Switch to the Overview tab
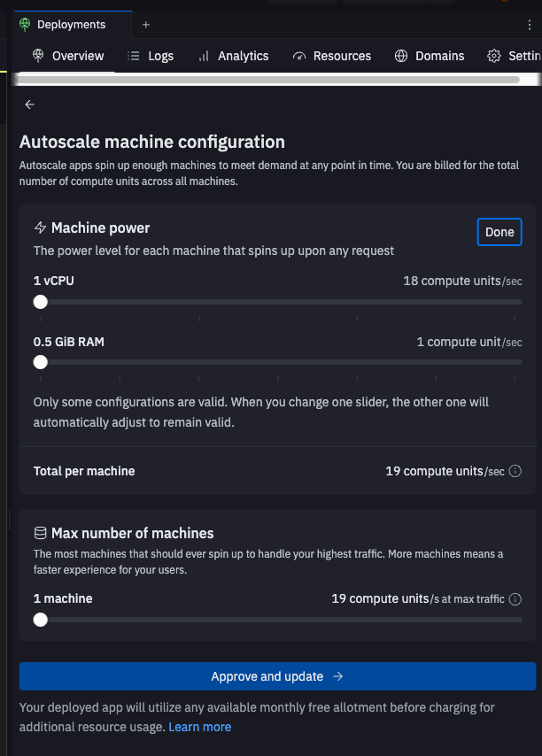The width and height of the screenshot is (542, 756). click(x=68, y=56)
